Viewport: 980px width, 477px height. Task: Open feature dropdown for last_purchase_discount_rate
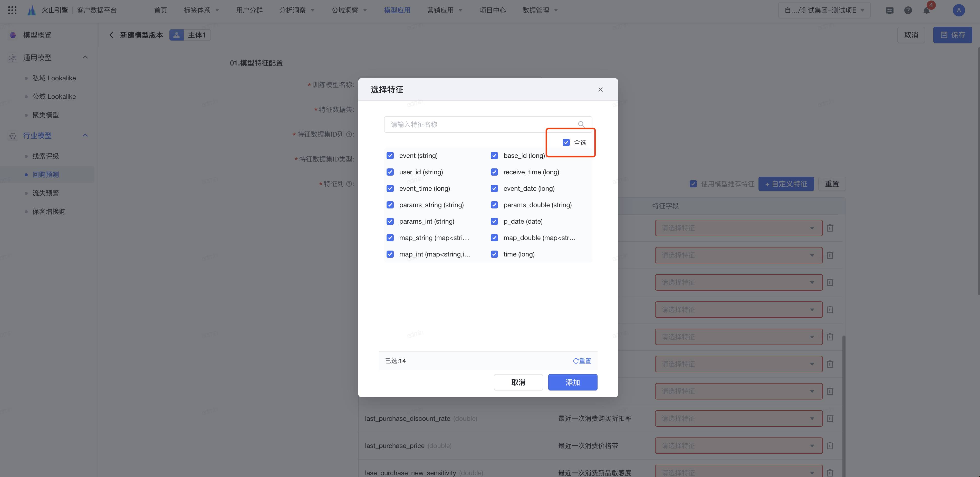pos(738,418)
